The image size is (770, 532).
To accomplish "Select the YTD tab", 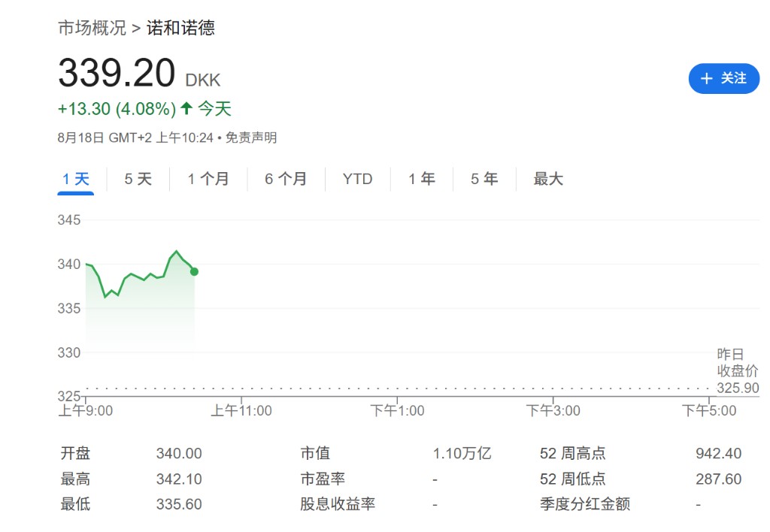I will [357, 179].
